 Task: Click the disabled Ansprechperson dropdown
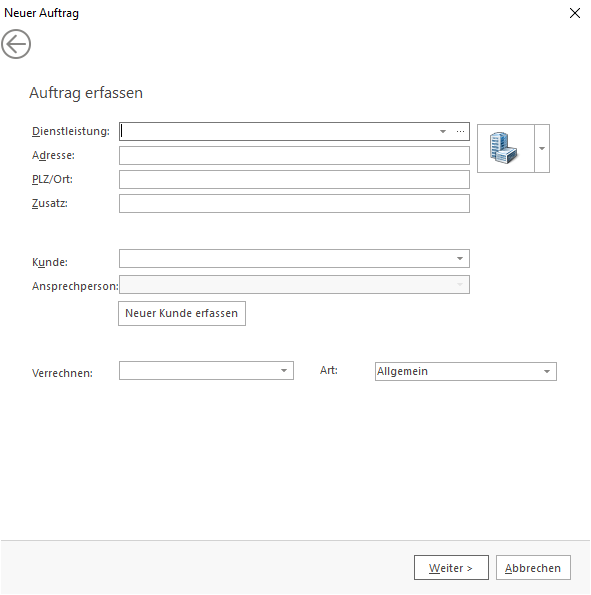[294, 285]
